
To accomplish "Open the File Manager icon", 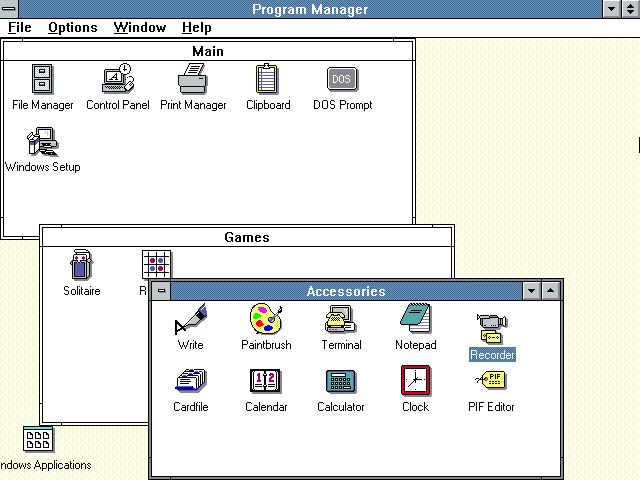I will tap(43, 79).
